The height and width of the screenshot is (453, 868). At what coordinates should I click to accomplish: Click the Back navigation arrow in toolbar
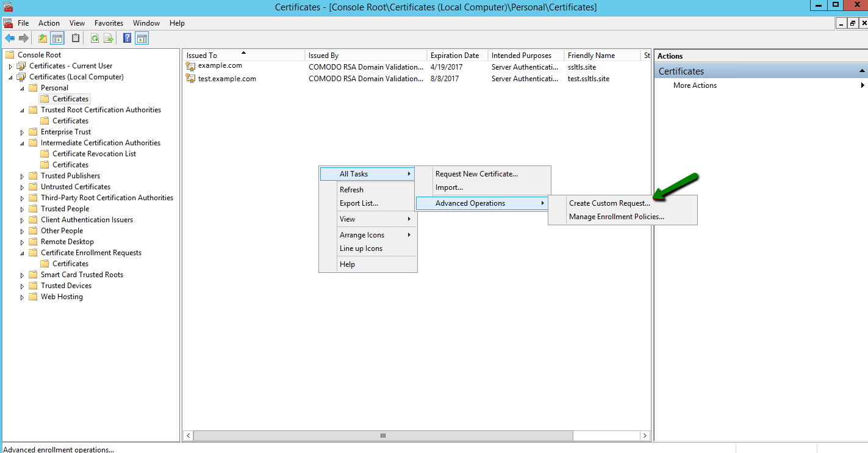10,38
